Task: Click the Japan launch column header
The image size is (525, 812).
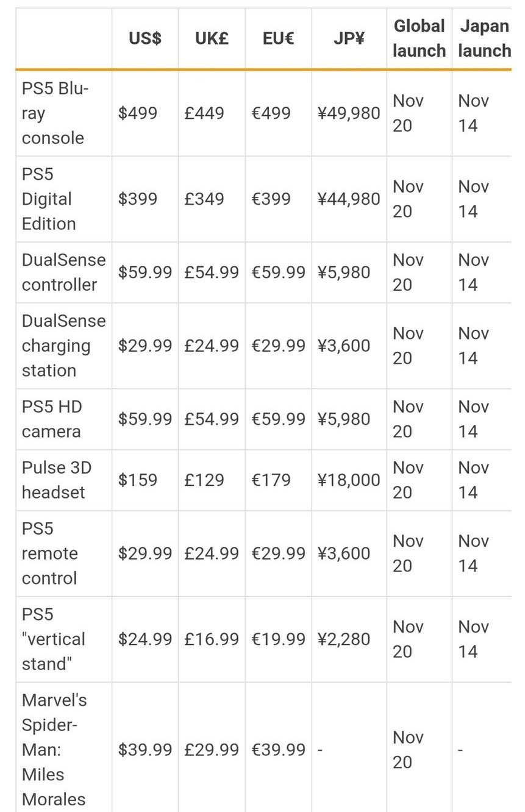Action: tap(484, 38)
